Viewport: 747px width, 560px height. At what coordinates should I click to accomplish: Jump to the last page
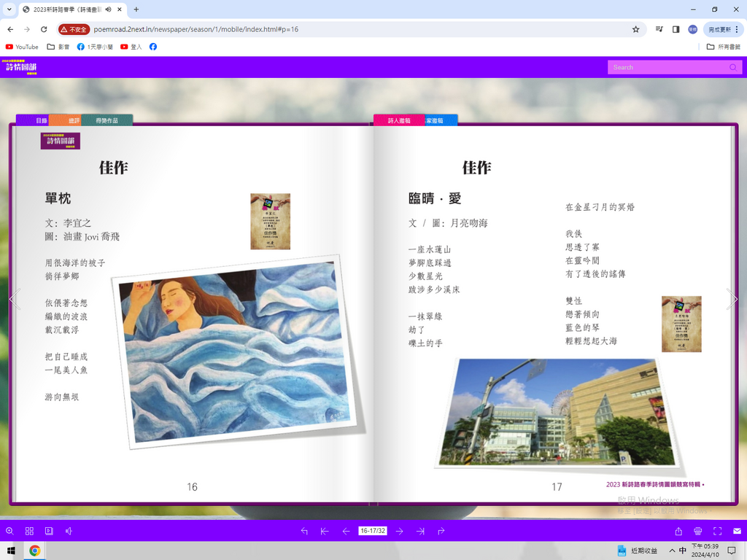point(420,531)
